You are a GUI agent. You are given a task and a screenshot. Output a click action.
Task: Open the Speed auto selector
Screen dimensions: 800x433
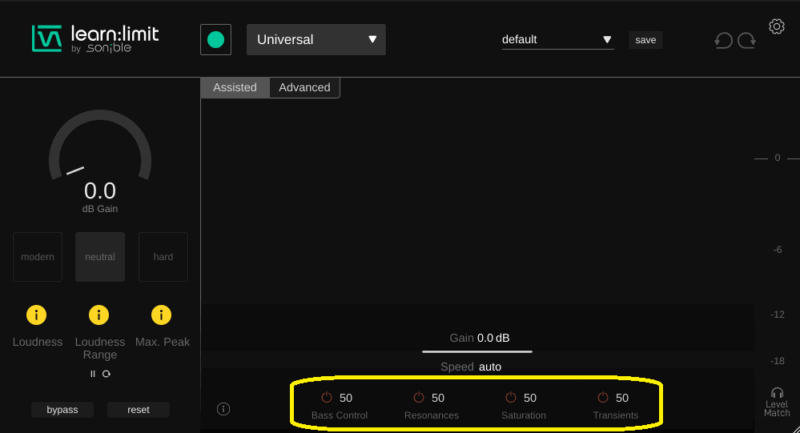point(489,367)
